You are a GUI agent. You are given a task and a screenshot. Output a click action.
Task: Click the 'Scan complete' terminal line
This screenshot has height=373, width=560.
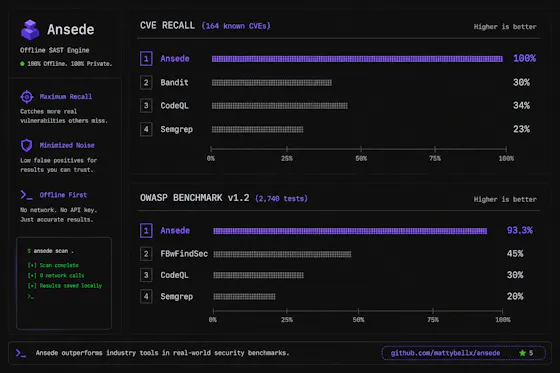53,265
